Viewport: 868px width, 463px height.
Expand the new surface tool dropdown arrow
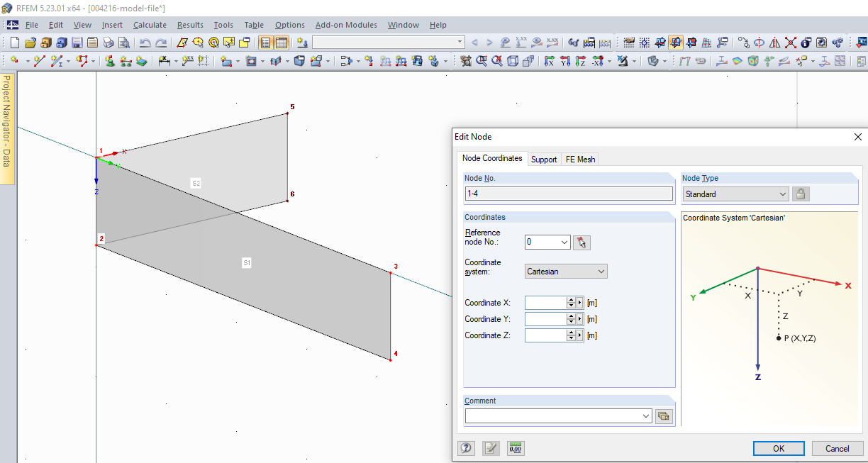coord(238,61)
